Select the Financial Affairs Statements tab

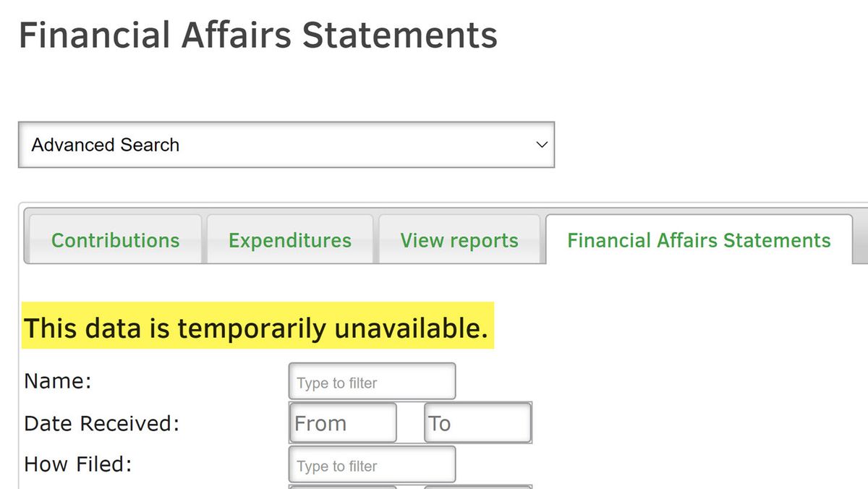pos(699,240)
